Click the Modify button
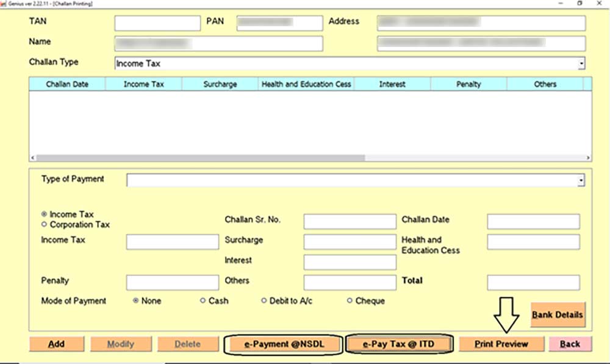Viewport: 610px width, 364px height. [x=120, y=344]
